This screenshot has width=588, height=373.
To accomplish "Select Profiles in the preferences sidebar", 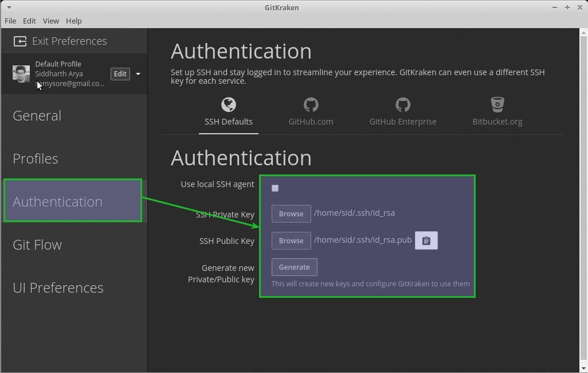I will tap(36, 158).
